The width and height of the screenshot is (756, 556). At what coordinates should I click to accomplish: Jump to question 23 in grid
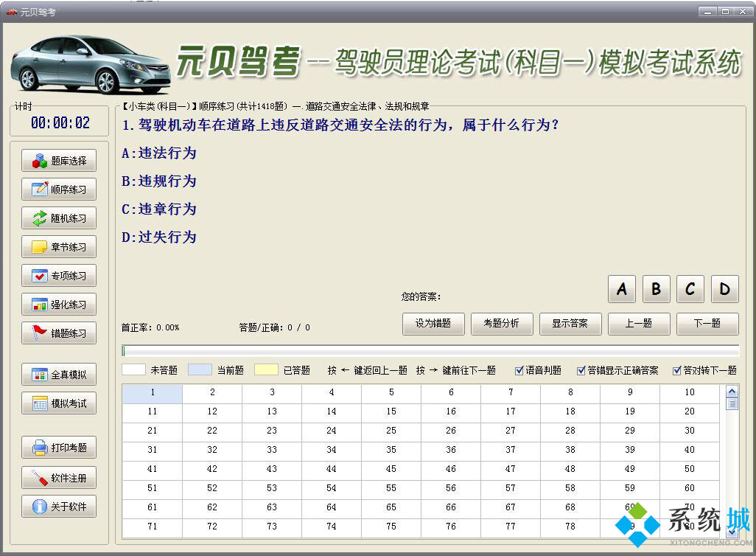click(x=272, y=431)
